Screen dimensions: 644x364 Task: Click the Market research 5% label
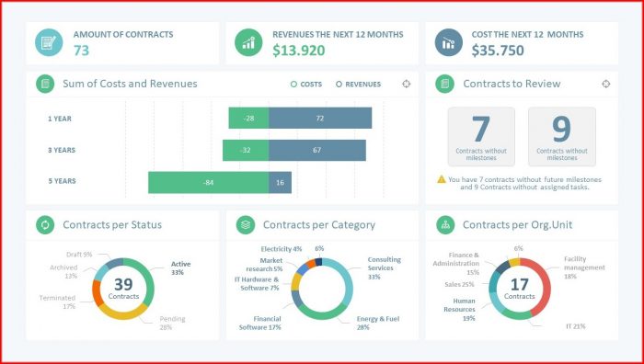(x=265, y=265)
